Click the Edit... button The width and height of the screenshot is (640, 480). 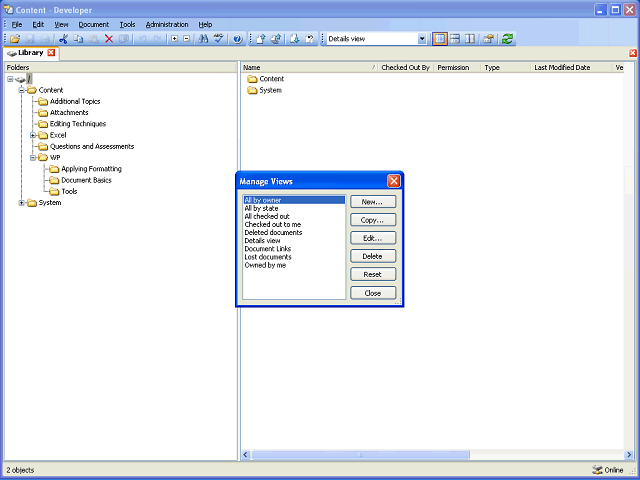coord(373,238)
